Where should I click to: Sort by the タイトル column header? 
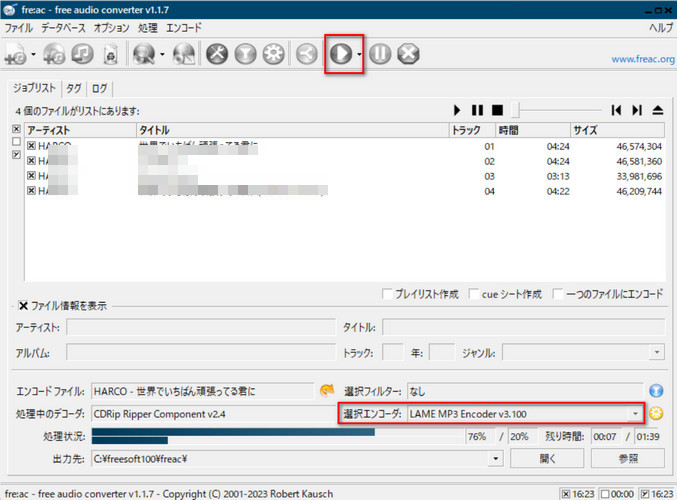pyautogui.click(x=293, y=130)
